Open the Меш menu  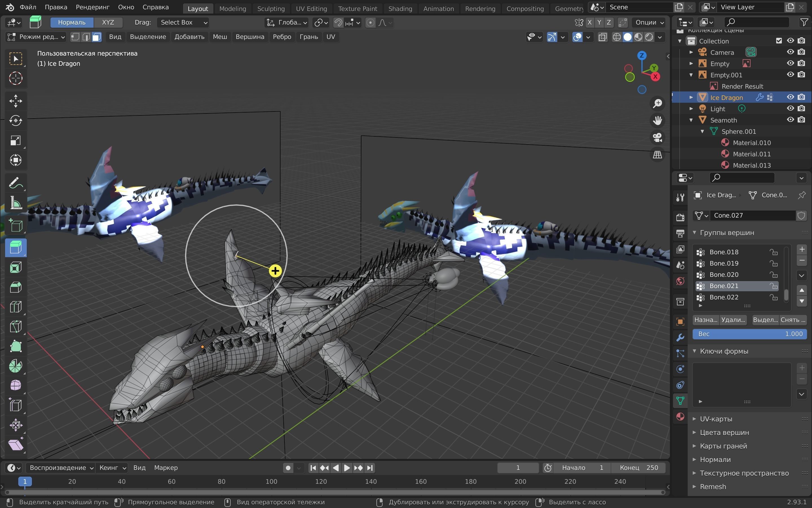click(x=220, y=37)
